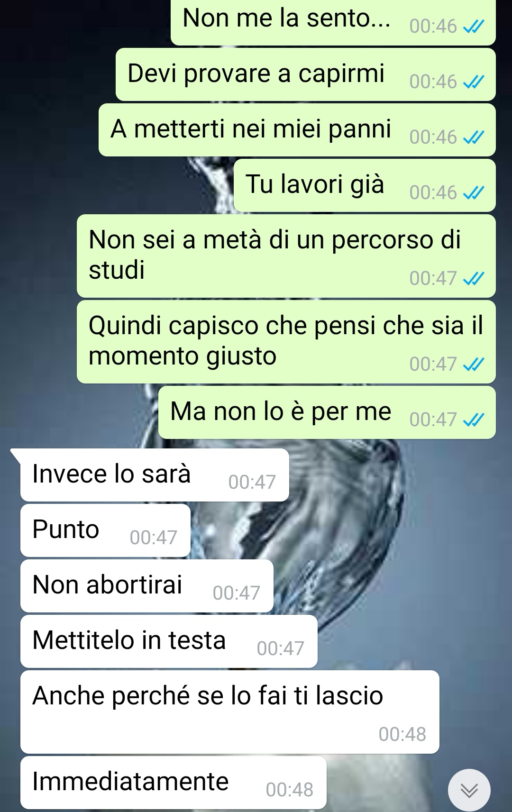Select the 'Invece lo sarà' message bubble
This screenshot has width=512, height=812.
[155, 475]
